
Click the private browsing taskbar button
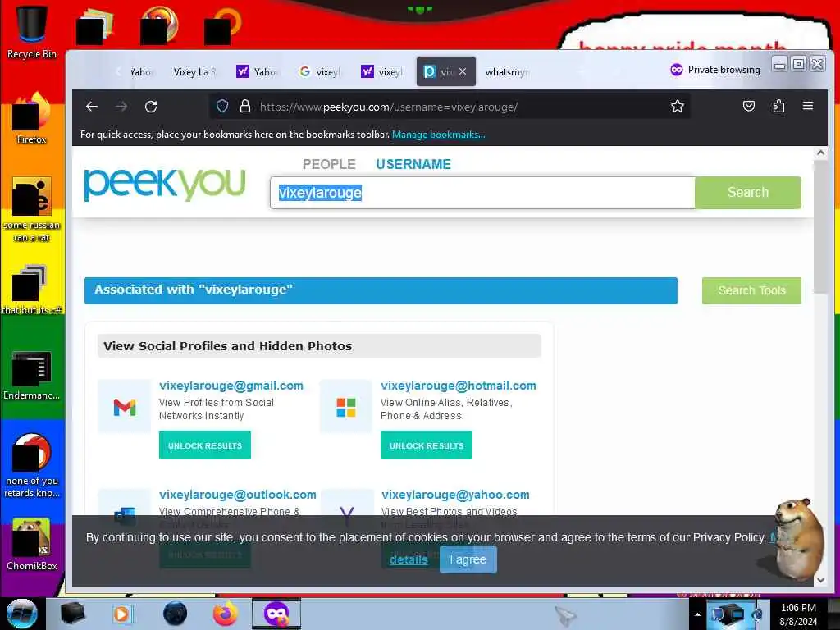tap(276, 614)
